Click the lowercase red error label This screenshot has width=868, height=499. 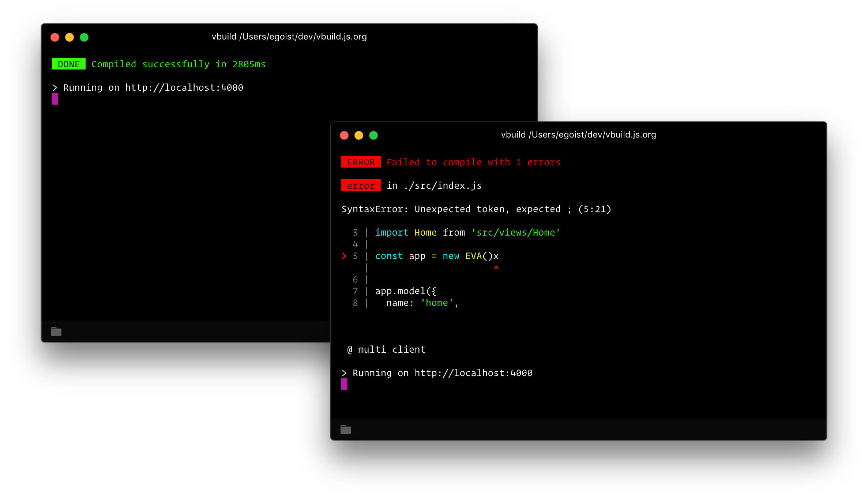click(x=361, y=185)
